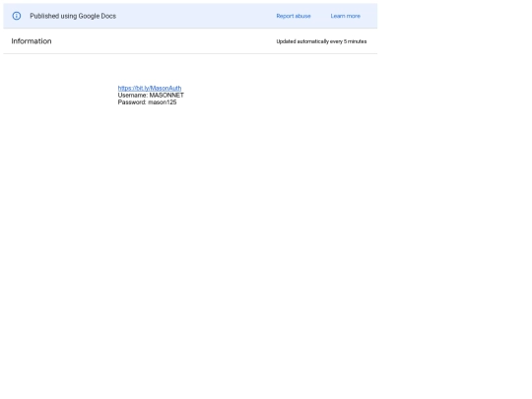Follow the bit.ly MasonAuth link

[150, 88]
